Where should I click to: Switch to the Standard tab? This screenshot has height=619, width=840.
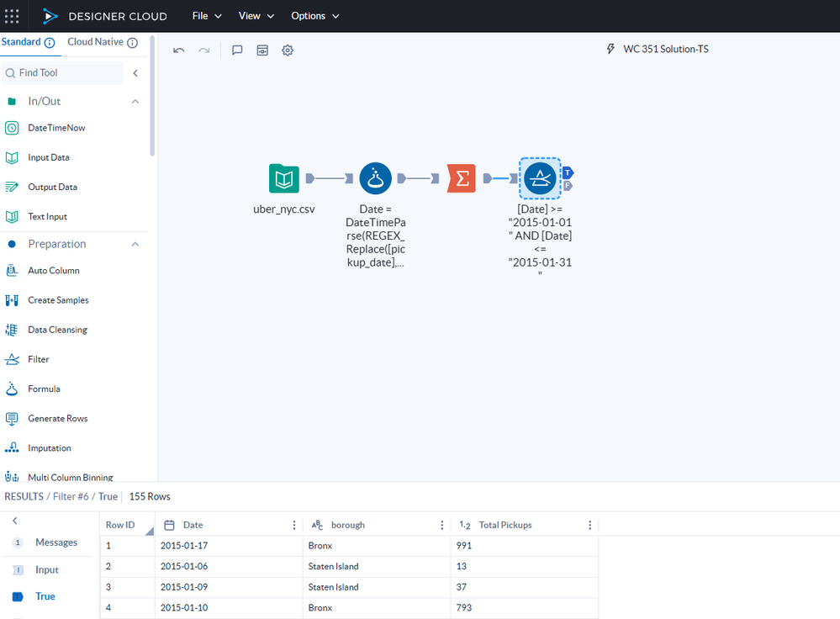point(21,42)
